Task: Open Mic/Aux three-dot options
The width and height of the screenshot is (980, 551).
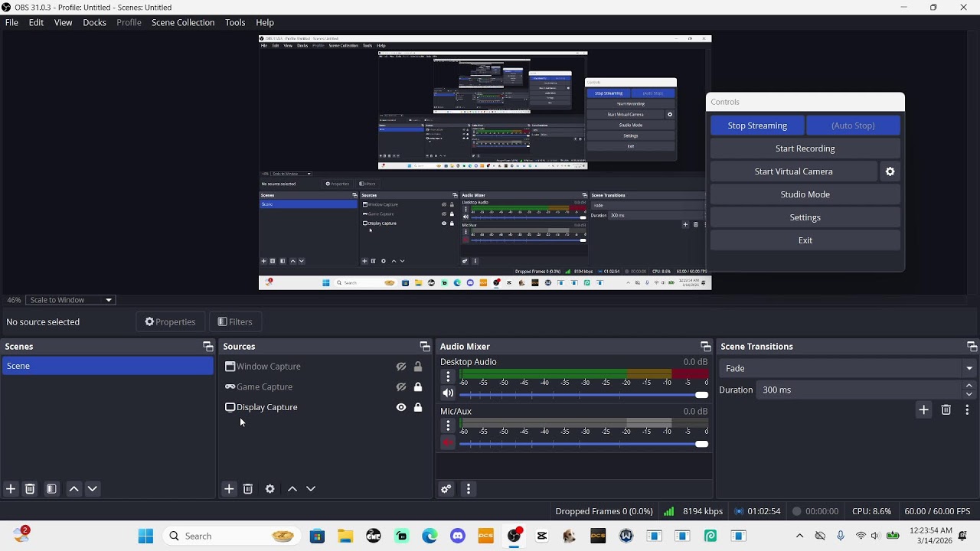Action: pyautogui.click(x=449, y=425)
